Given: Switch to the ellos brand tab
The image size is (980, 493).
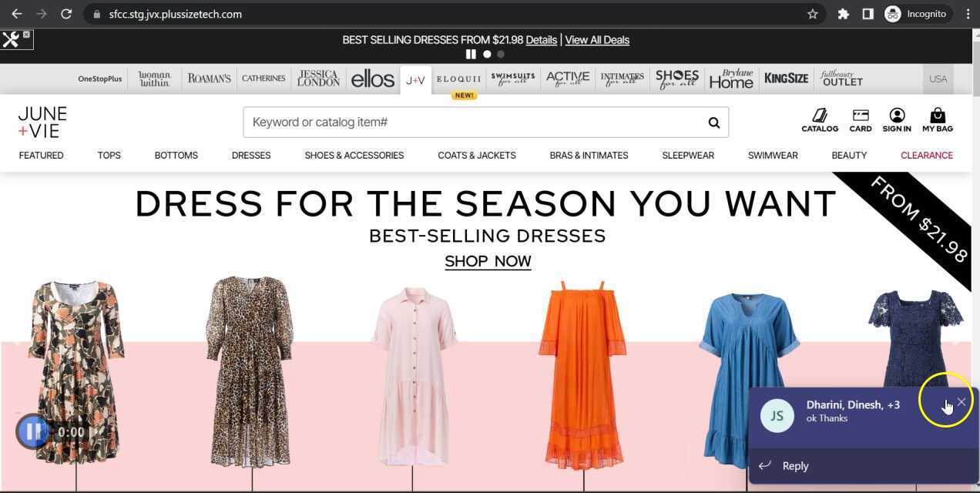Looking at the screenshot, I should pyautogui.click(x=373, y=79).
